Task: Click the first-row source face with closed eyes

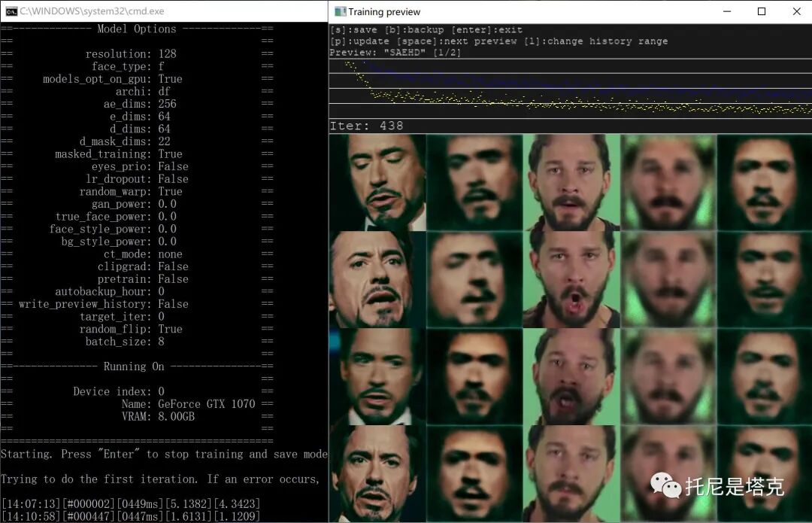Action: (x=377, y=182)
